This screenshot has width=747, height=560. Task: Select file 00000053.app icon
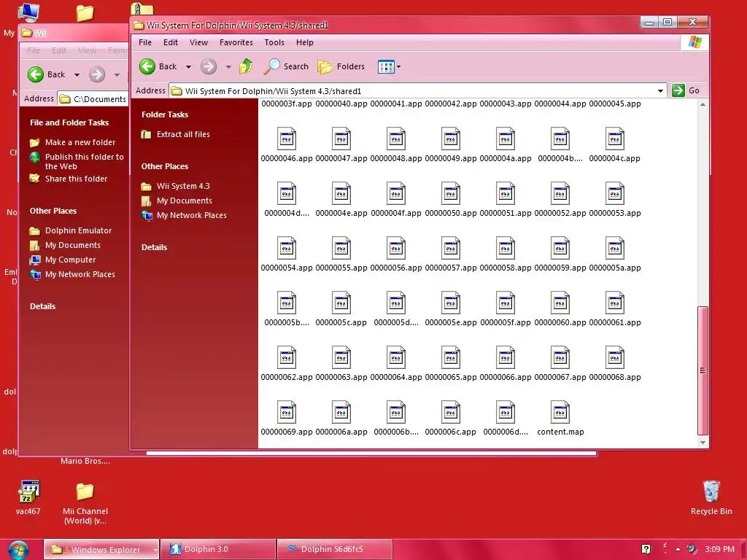[x=615, y=194]
